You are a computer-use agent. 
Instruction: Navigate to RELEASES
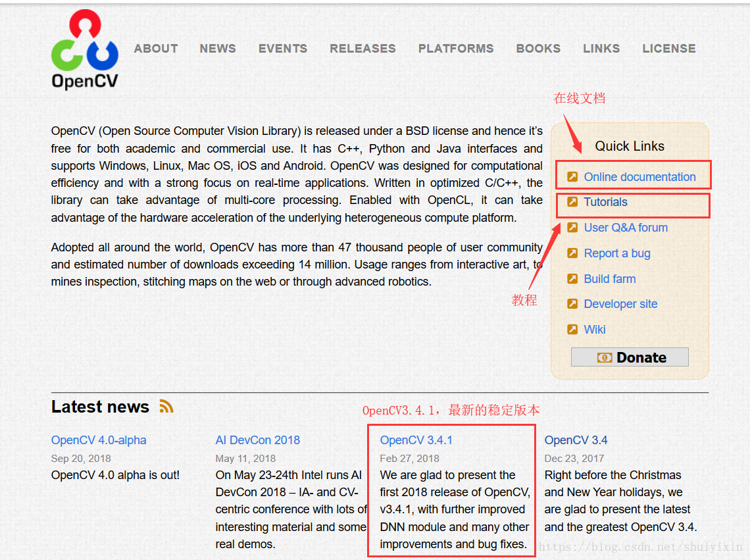coord(362,48)
